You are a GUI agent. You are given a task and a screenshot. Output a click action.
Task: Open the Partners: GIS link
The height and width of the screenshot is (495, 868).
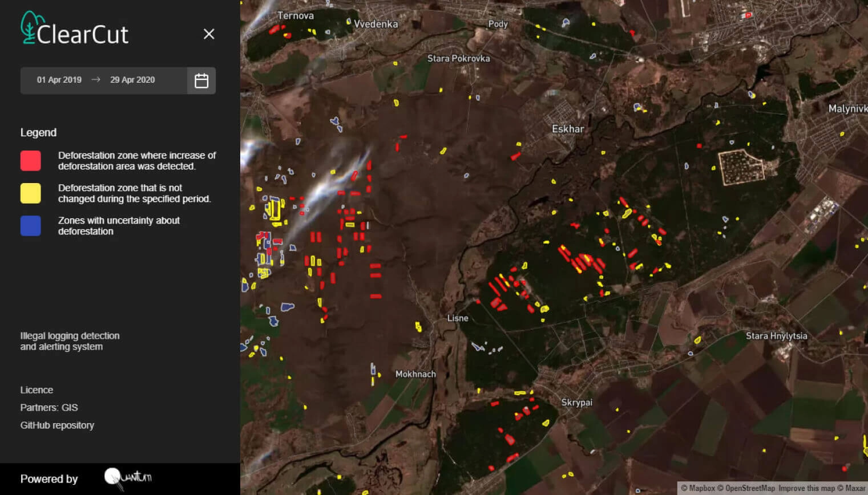49,408
